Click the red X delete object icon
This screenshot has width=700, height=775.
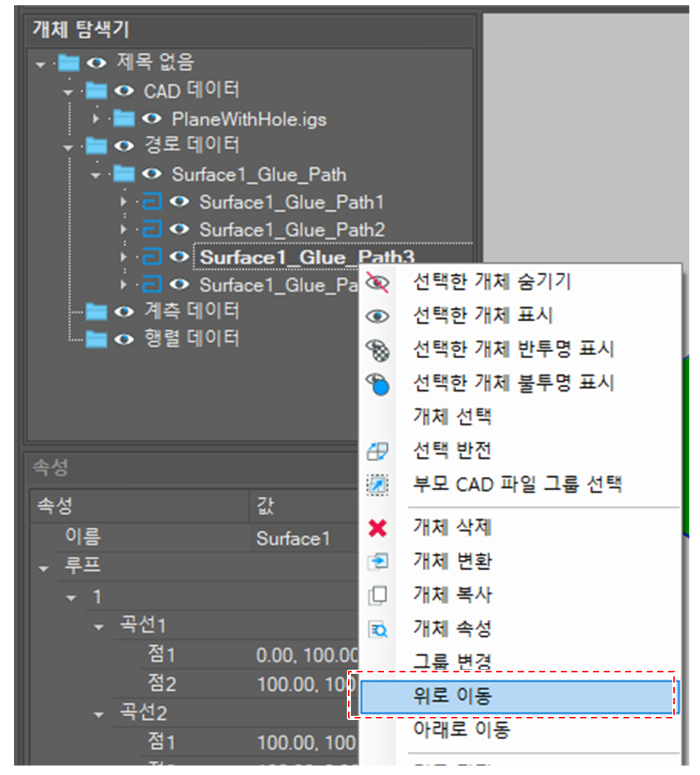(x=378, y=527)
